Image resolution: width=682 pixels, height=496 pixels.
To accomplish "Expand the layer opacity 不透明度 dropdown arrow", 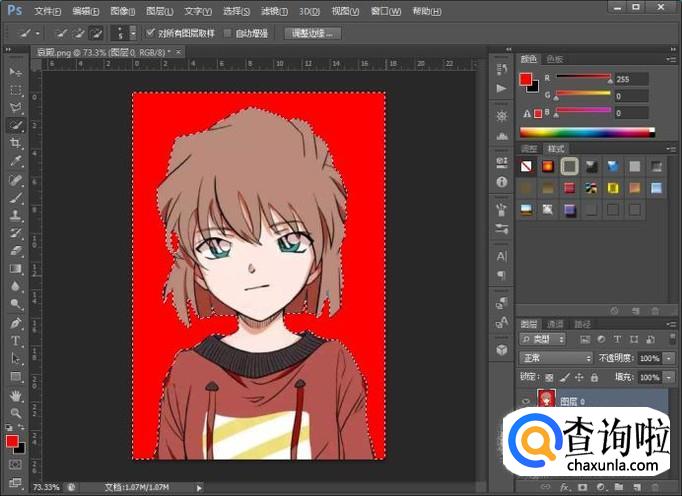I will click(x=668, y=358).
